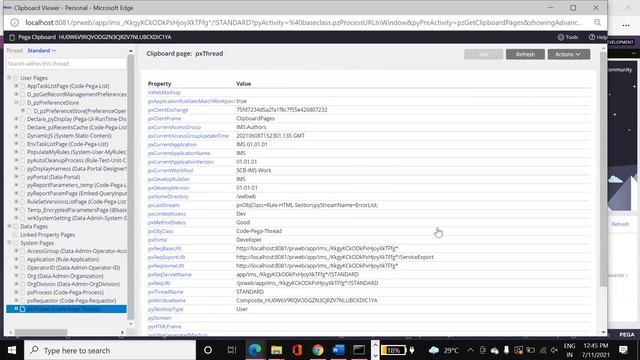Click the Search within this thread field

66,64
